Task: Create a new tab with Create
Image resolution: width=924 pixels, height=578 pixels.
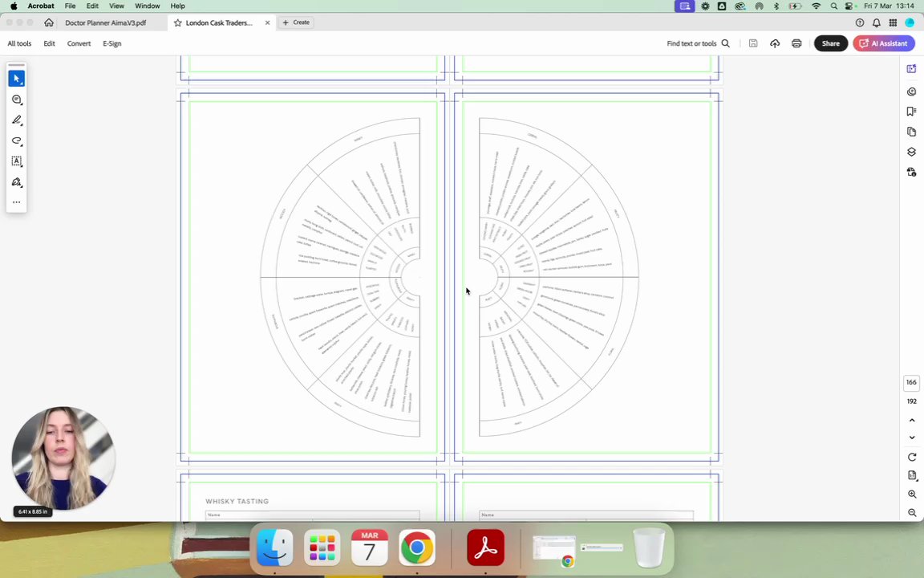Action: (296, 22)
